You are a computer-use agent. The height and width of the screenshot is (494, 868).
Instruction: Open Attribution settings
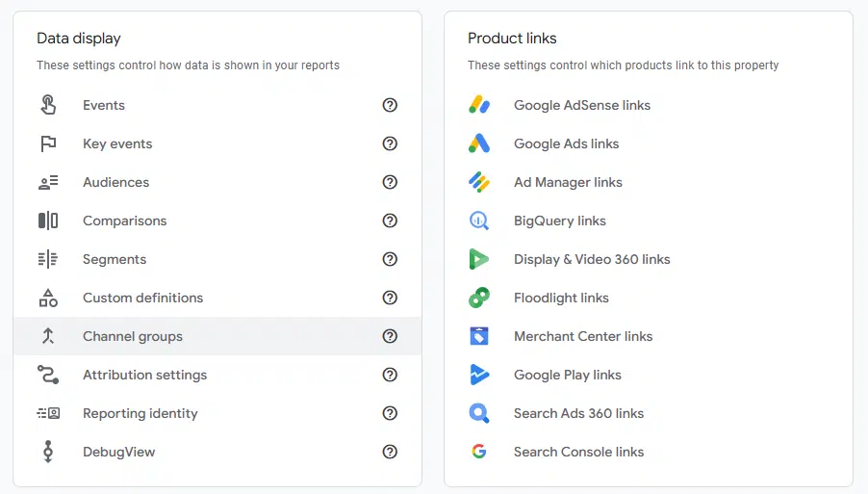tap(144, 375)
